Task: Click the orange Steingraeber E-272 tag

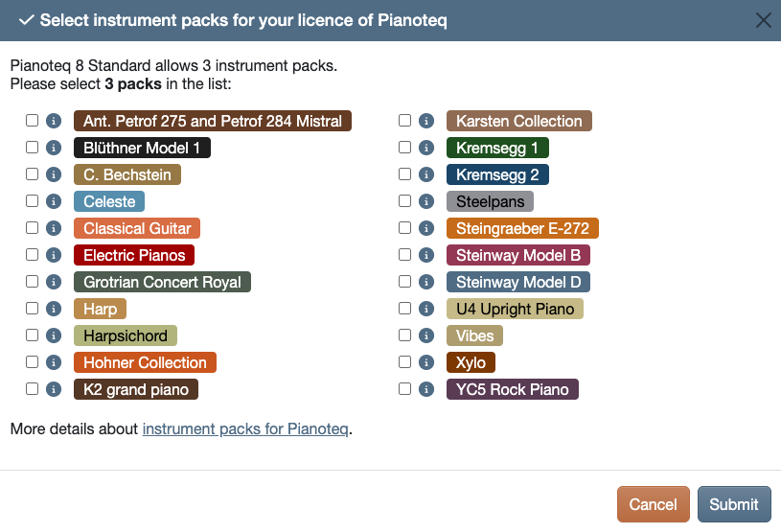Action: click(x=522, y=228)
